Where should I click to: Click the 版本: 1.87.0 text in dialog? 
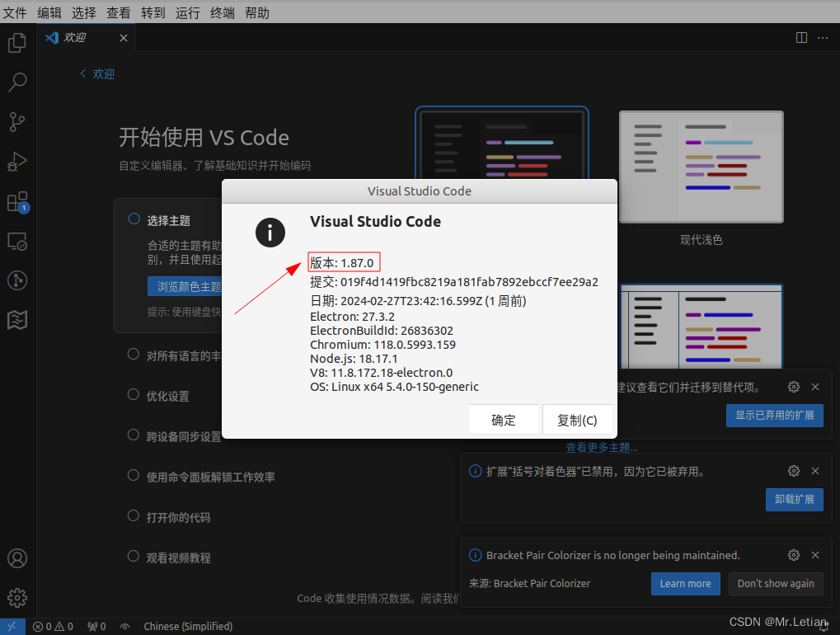coord(342,263)
